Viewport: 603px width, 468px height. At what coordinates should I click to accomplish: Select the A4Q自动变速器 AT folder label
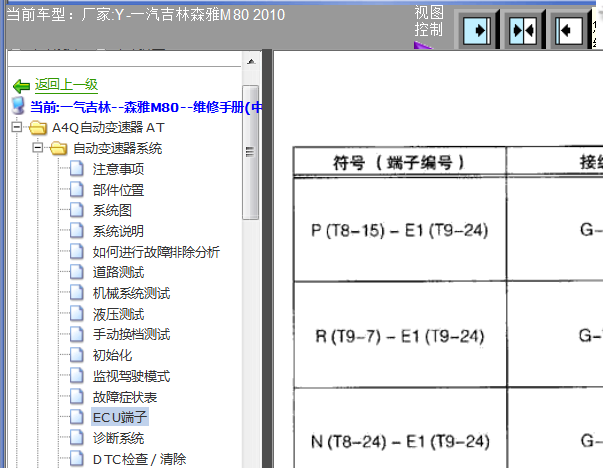pyautogui.click(x=108, y=128)
